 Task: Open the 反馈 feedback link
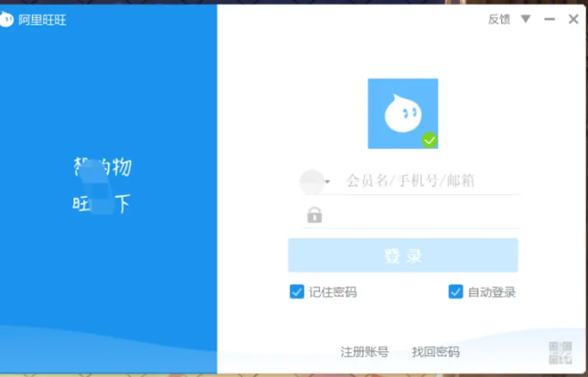[x=499, y=19]
